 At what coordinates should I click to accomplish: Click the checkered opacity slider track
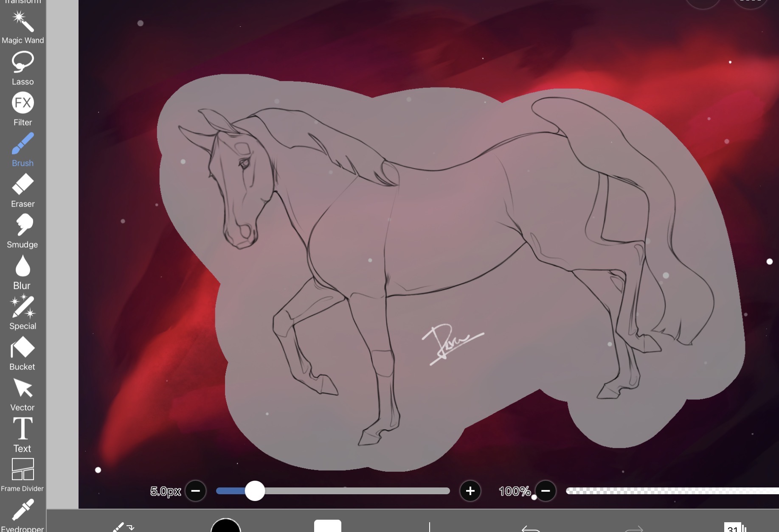[671, 491]
